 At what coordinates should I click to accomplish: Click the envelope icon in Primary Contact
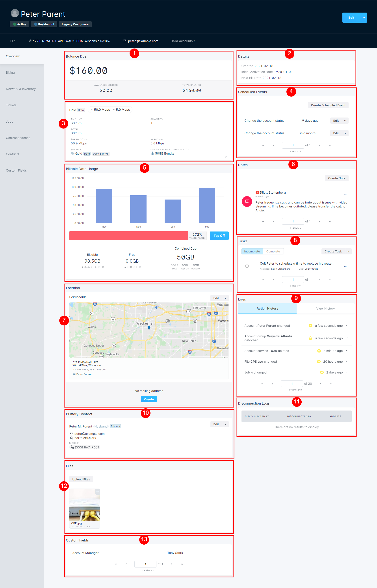[x=71, y=434]
